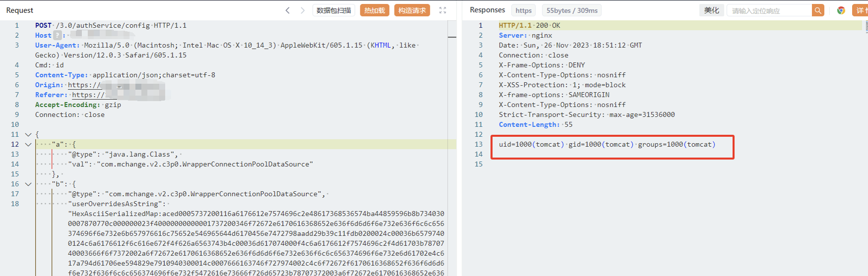Click the uid=1000(tomcat) response body line
This screenshot has width=868, height=276.
[607, 144]
